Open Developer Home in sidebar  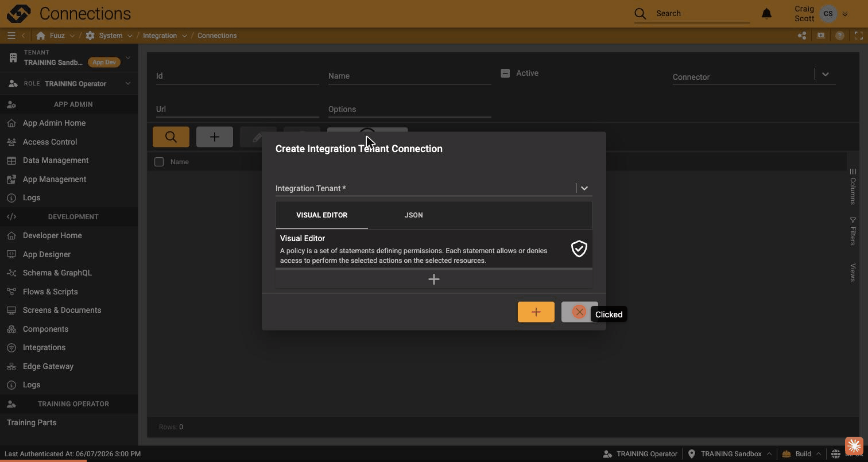(x=52, y=235)
